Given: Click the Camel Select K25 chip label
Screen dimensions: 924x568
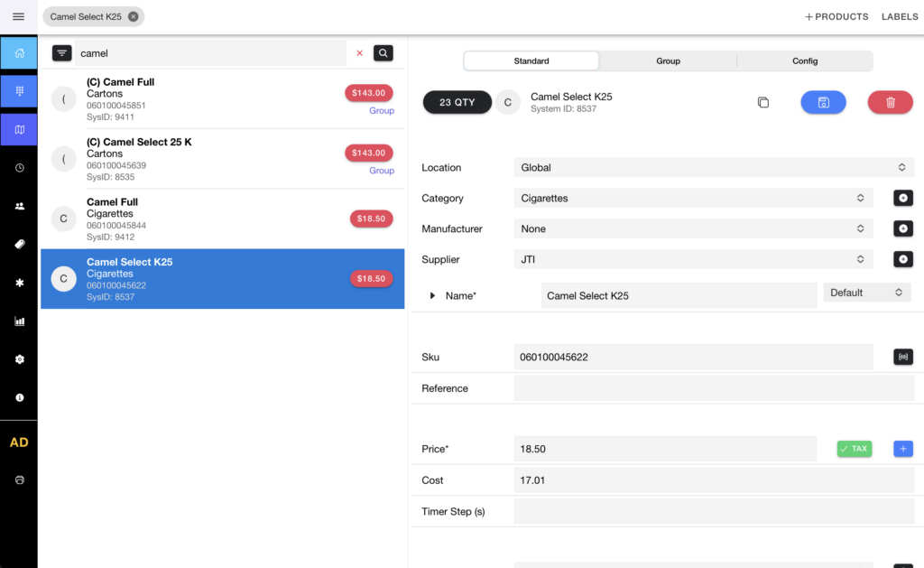Looking at the screenshot, I should coord(86,16).
